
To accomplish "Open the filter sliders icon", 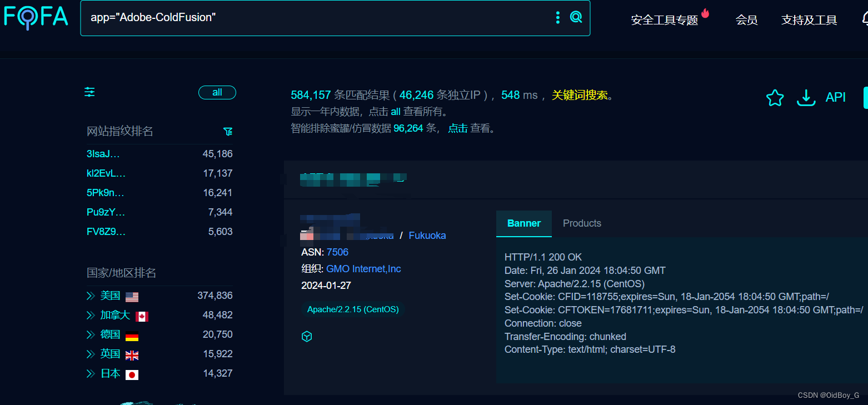I will click(x=89, y=92).
